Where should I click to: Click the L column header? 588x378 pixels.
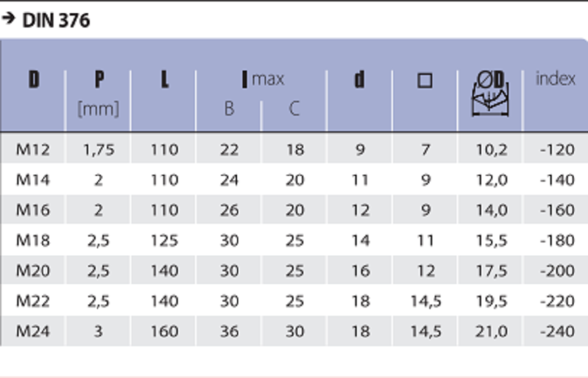[165, 79]
